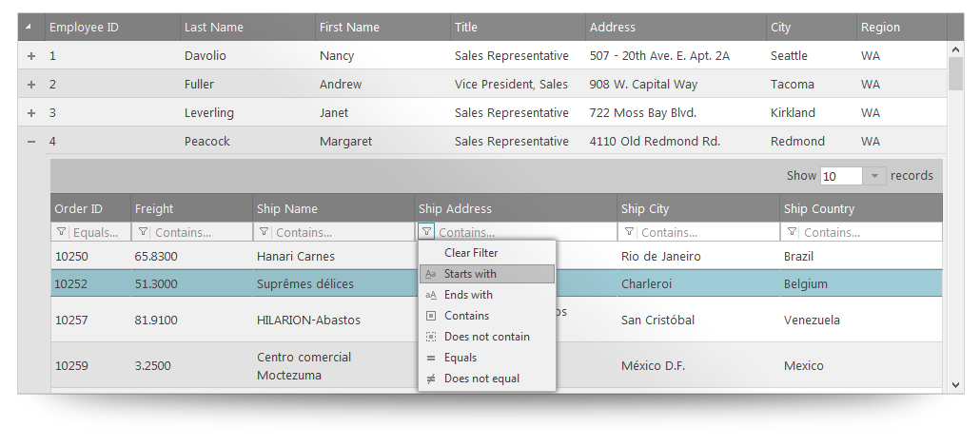Click the filter icon in Ship Name column
980x447 pixels.
265,232
